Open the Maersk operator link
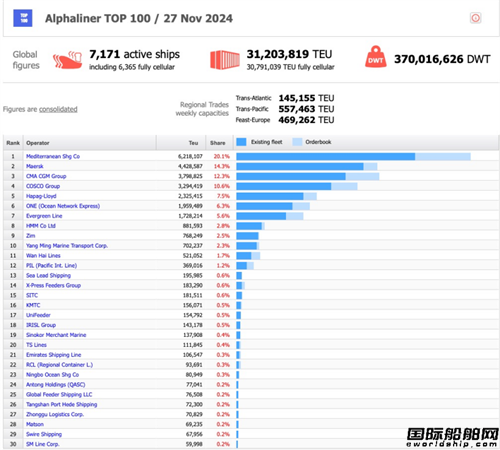The height and width of the screenshot is (450, 500). [x=35, y=166]
